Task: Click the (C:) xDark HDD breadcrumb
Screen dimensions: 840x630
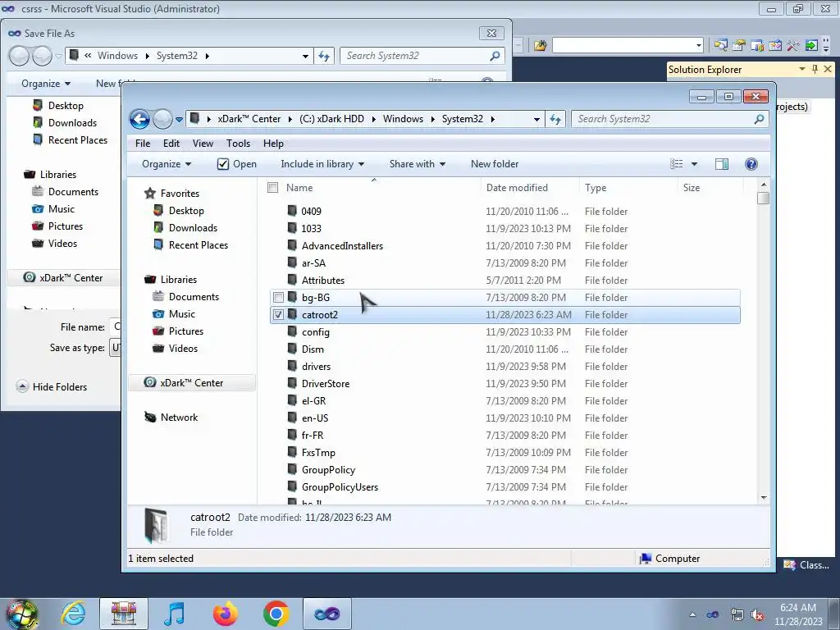Action: pyautogui.click(x=331, y=119)
